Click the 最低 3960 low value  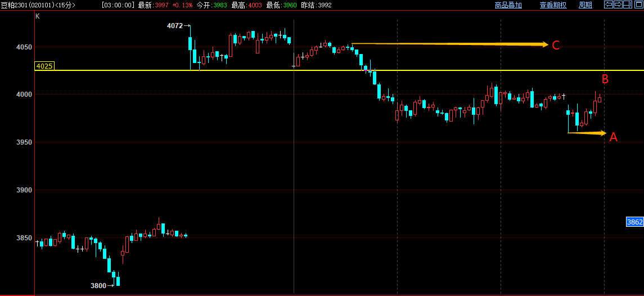click(282, 5)
